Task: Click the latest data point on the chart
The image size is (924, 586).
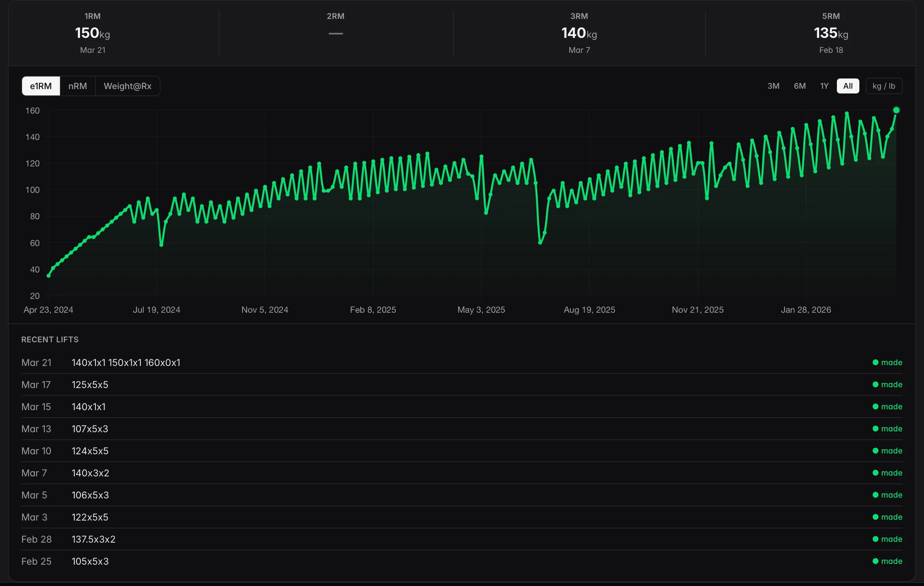Action: pos(897,110)
